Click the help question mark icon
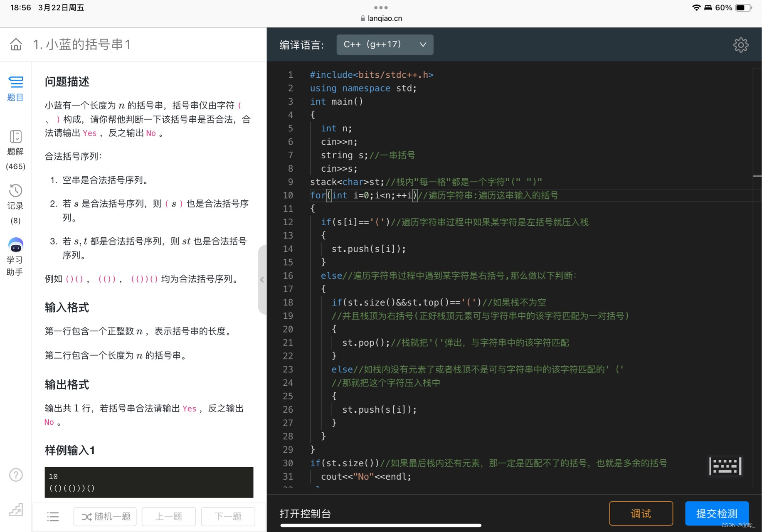 [x=16, y=475]
